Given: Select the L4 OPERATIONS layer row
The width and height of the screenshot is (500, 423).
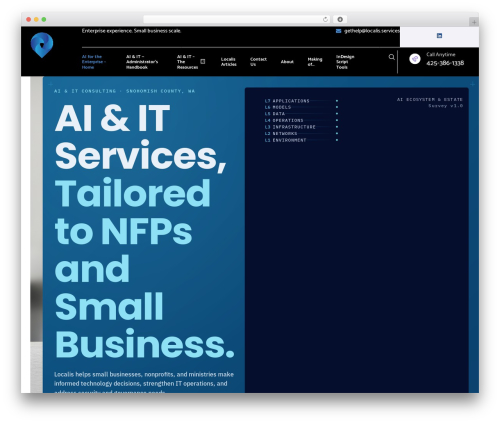Looking at the screenshot, I should click(x=301, y=120).
